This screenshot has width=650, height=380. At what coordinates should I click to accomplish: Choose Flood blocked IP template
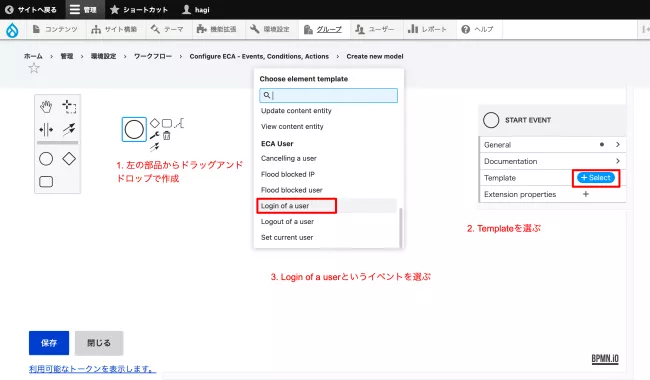coord(288,174)
